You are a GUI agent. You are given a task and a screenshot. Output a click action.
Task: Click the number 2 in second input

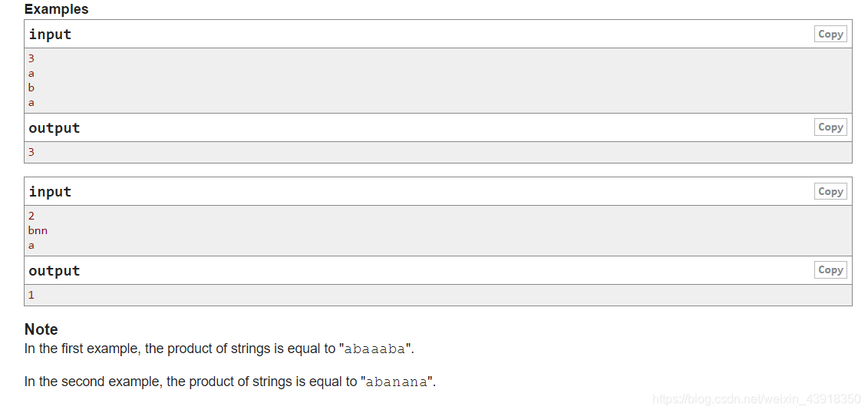(31, 216)
